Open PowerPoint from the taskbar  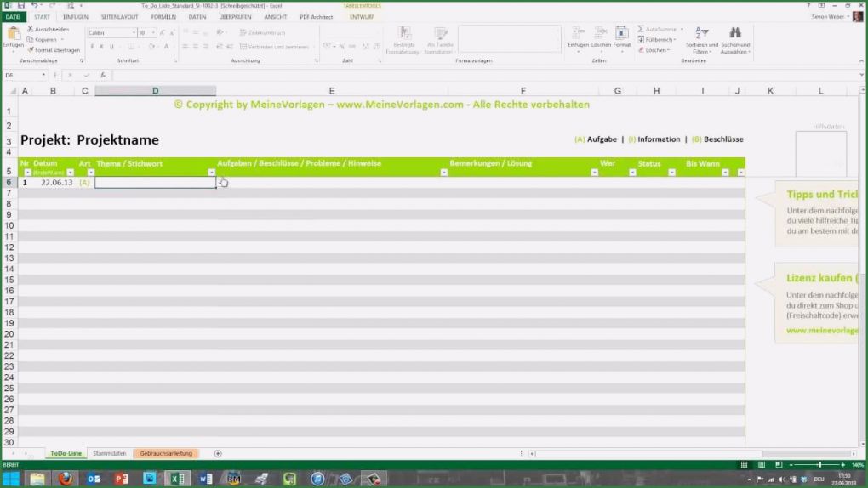point(122,479)
